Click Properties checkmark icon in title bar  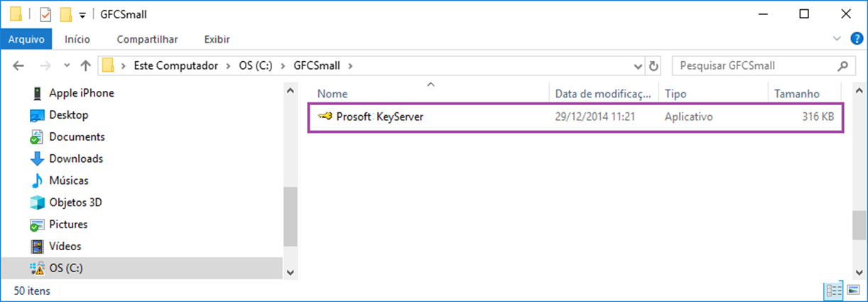click(x=45, y=14)
